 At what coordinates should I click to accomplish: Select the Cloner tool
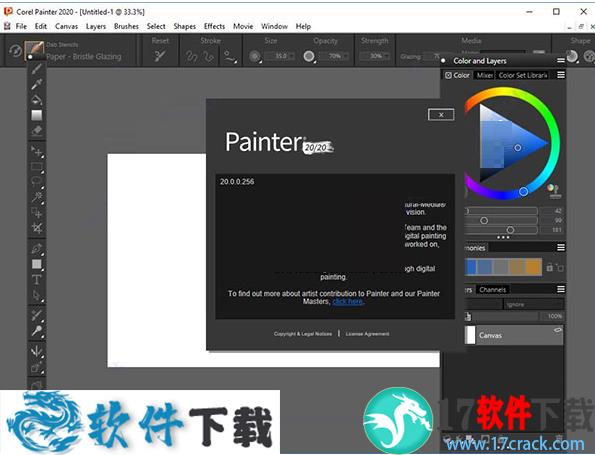[36, 315]
